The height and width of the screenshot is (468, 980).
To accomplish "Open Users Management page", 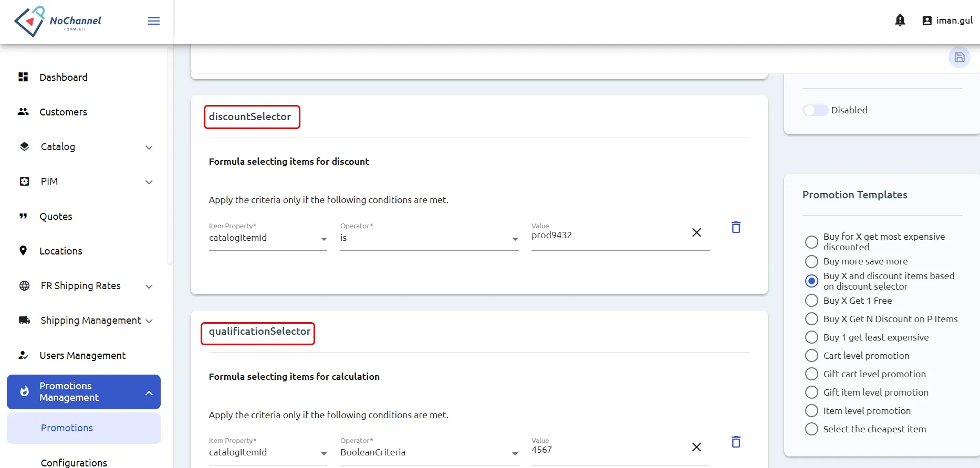I will pos(84,355).
